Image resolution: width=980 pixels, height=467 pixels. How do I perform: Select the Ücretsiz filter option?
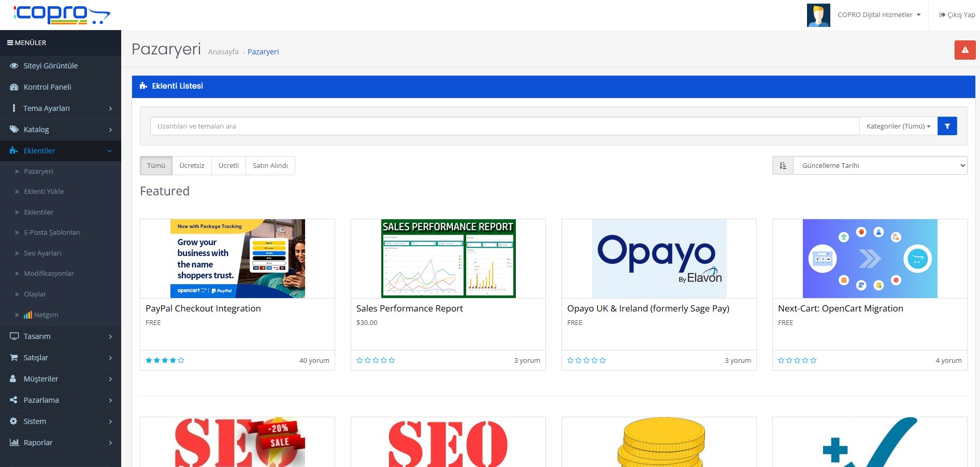tap(192, 166)
